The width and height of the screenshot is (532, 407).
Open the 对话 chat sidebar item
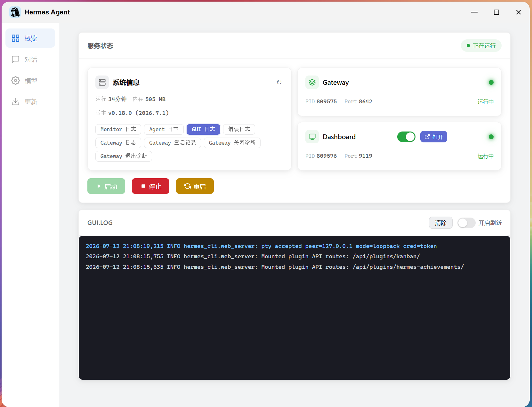30,60
